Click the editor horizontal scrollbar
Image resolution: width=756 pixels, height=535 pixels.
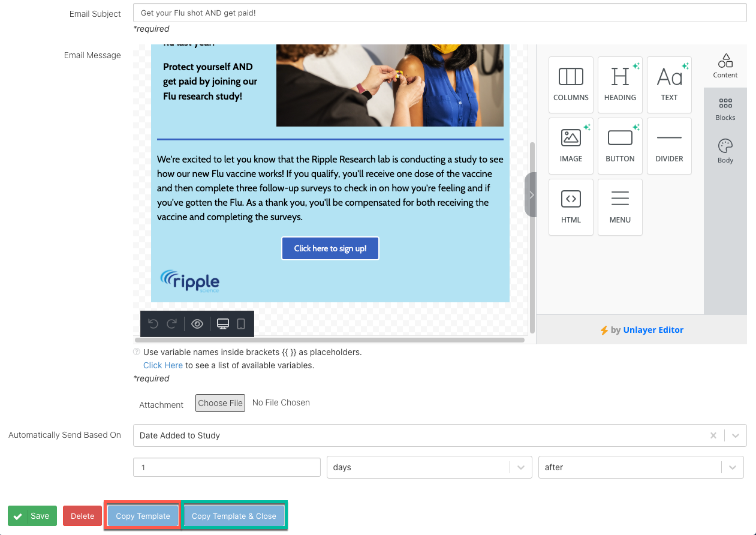[x=330, y=340]
